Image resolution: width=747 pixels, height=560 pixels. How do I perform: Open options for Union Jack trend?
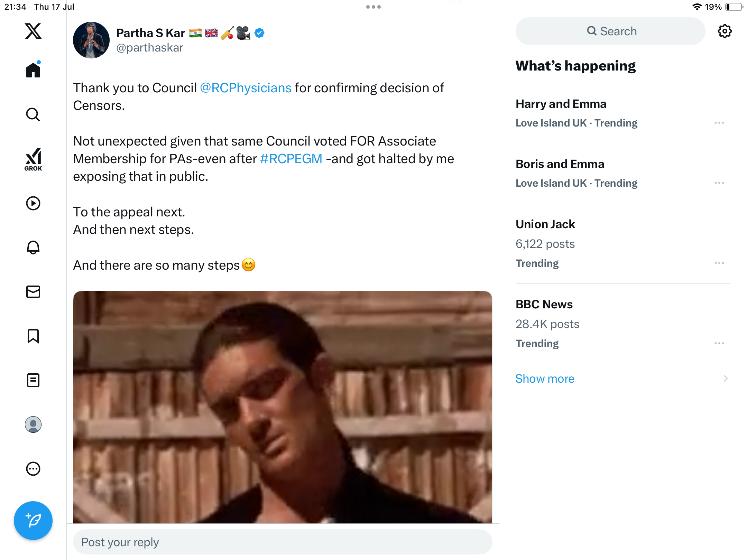tap(719, 263)
